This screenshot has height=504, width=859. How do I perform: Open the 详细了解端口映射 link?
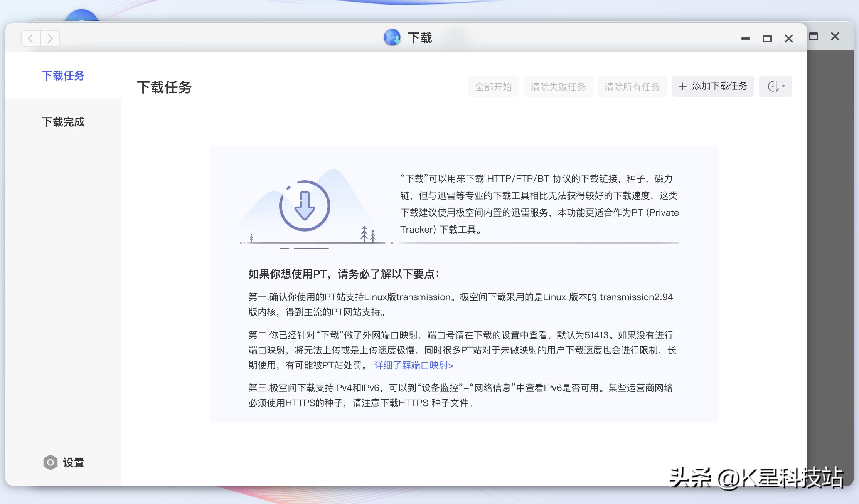413,365
